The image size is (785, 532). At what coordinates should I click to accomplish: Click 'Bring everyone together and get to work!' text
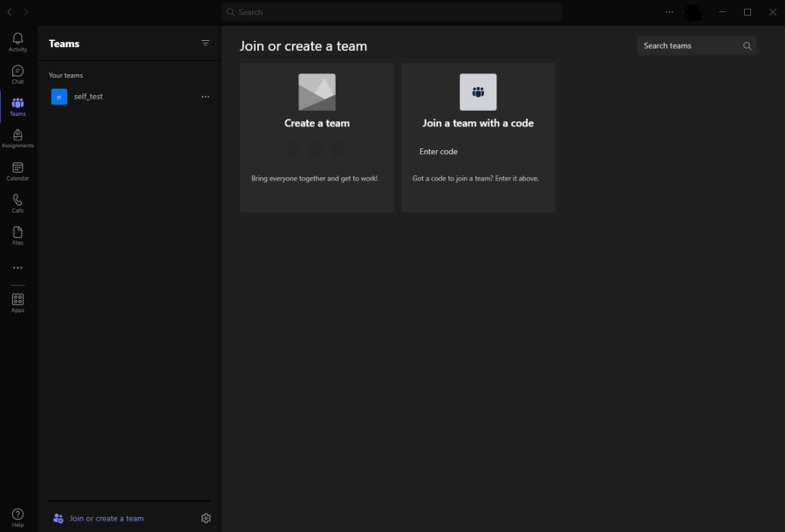[x=314, y=178]
